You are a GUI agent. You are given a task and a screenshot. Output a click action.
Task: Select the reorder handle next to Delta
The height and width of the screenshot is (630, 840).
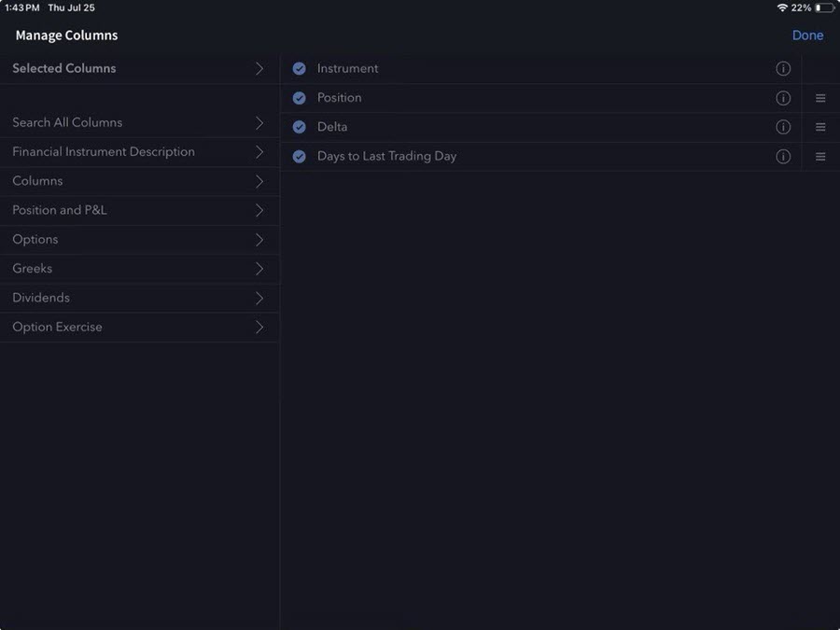[x=819, y=126]
